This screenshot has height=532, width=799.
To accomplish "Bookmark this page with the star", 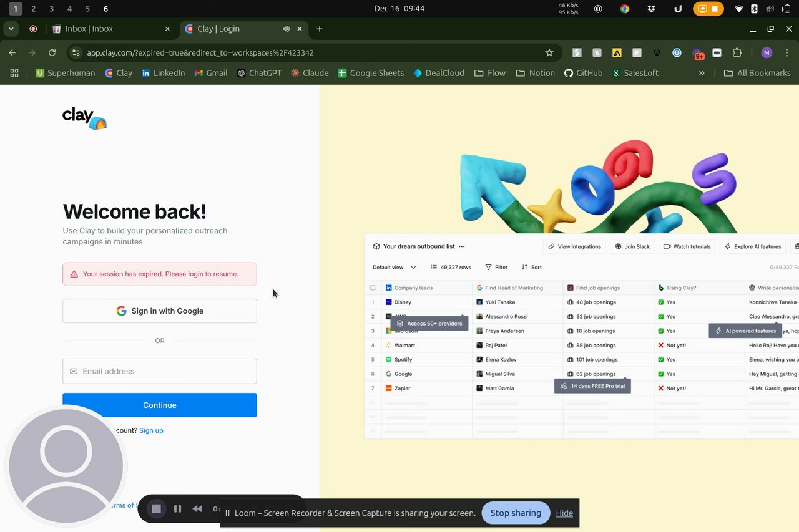I will tap(549, 53).
